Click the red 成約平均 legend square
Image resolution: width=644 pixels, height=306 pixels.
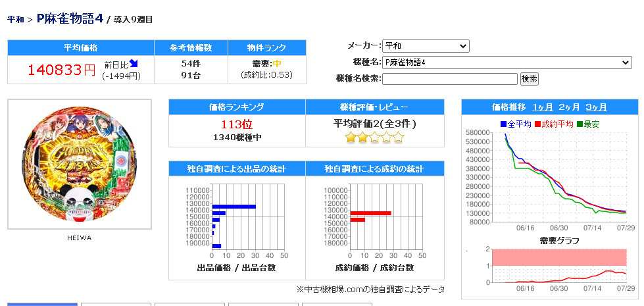coord(537,124)
